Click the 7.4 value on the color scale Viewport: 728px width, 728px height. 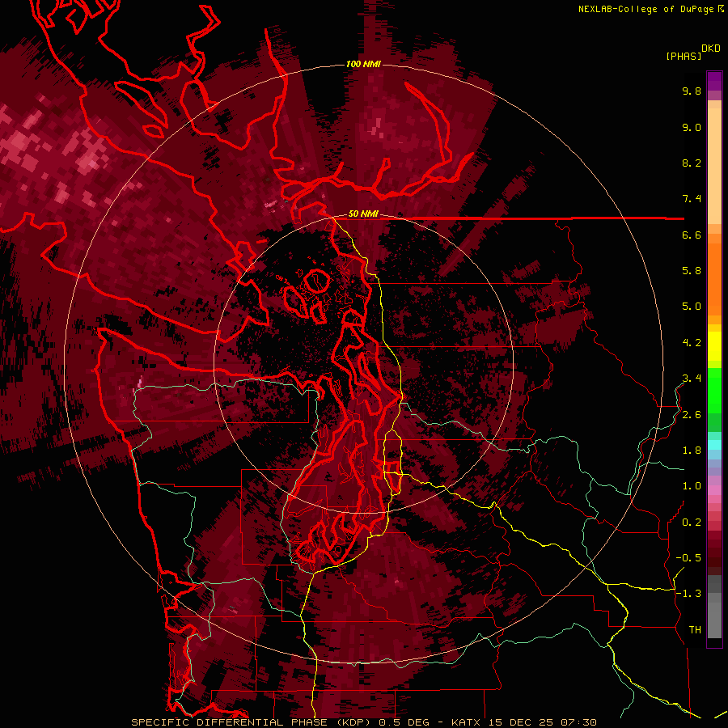tap(692, 199)
